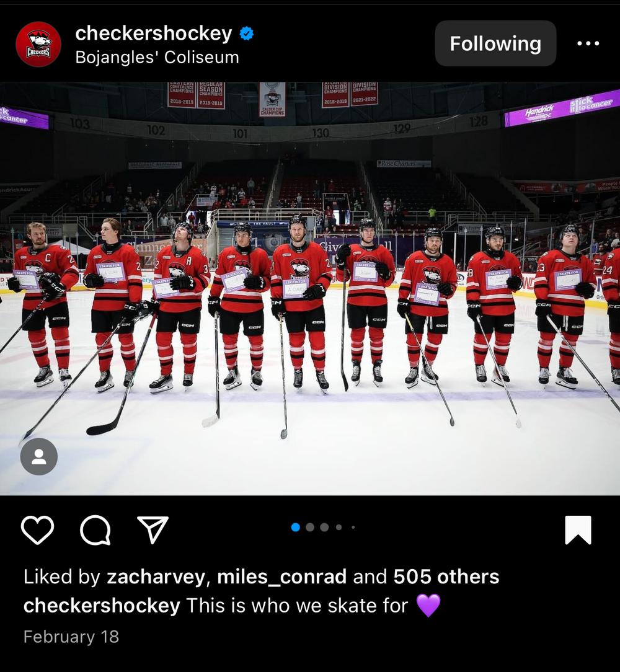Tap the blue verified badge
Viewport: 620px width, 672px height.
246,33
